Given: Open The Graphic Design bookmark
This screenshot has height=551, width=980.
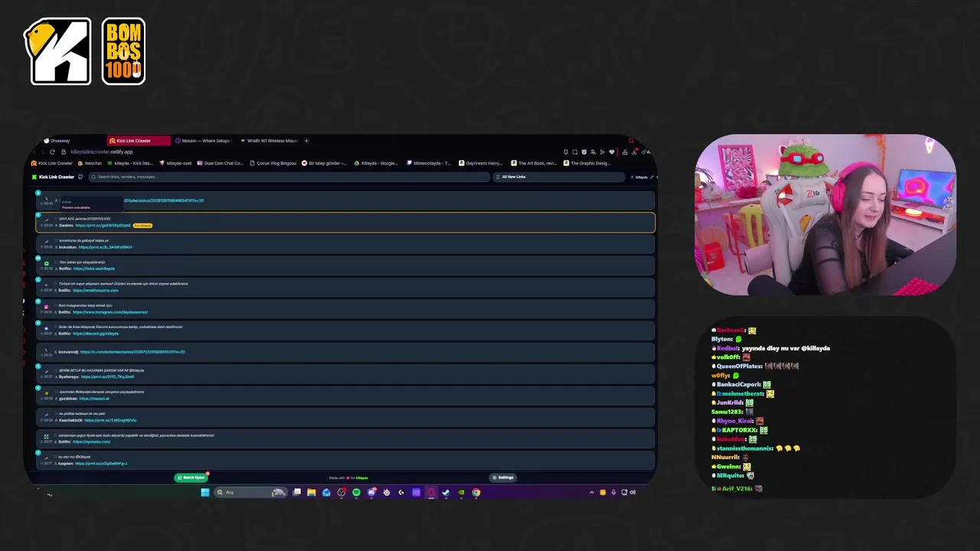Looking at the screenshot, I should pos(588,163).
